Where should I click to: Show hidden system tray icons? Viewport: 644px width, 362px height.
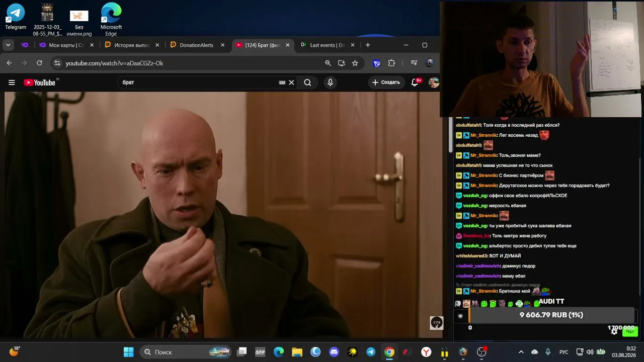521,352
